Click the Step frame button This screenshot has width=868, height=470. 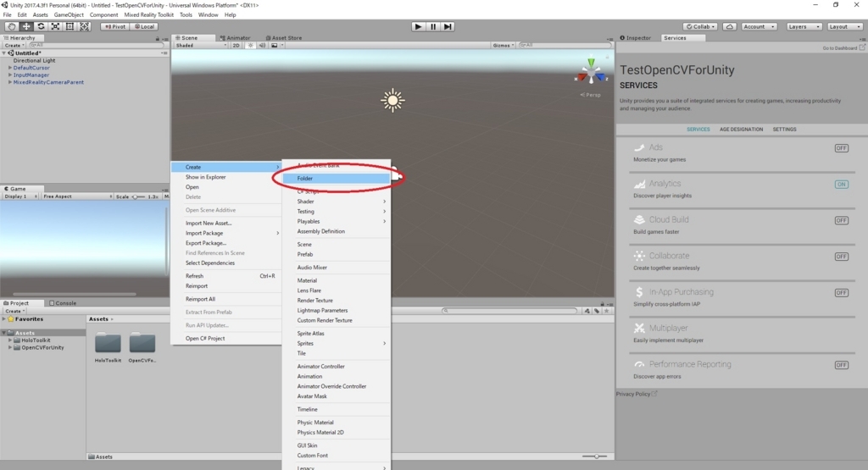[448, 26]
